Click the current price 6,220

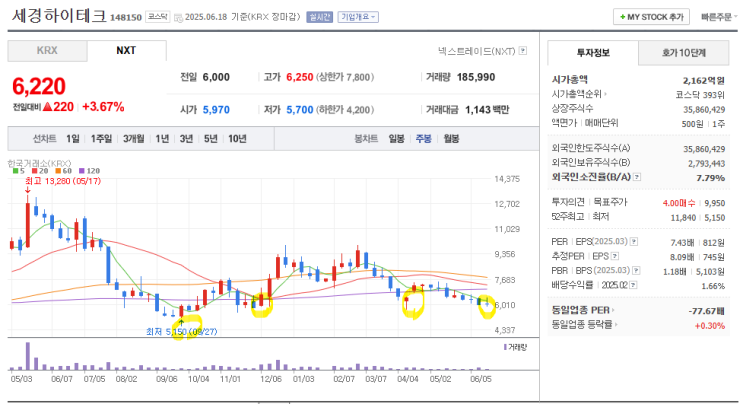[x=39, y=86]
